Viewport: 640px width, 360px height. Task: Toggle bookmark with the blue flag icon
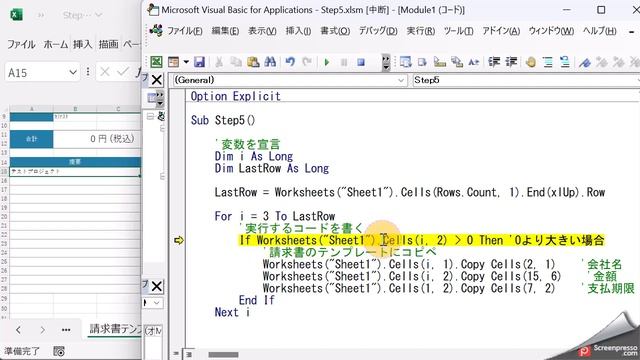(585, 62)
